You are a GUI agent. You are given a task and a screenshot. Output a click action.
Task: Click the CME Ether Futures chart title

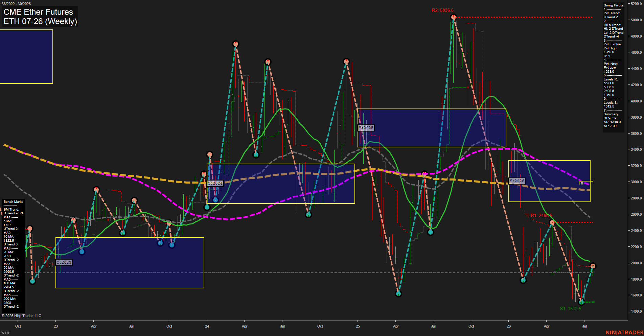coord(38,12)
